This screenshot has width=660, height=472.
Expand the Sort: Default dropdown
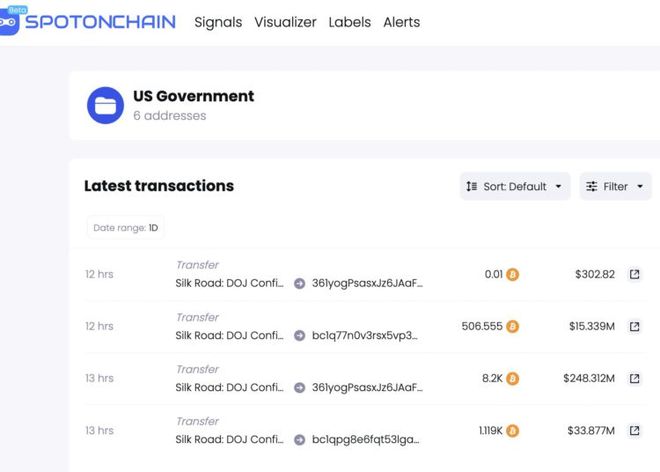(515, 186)
